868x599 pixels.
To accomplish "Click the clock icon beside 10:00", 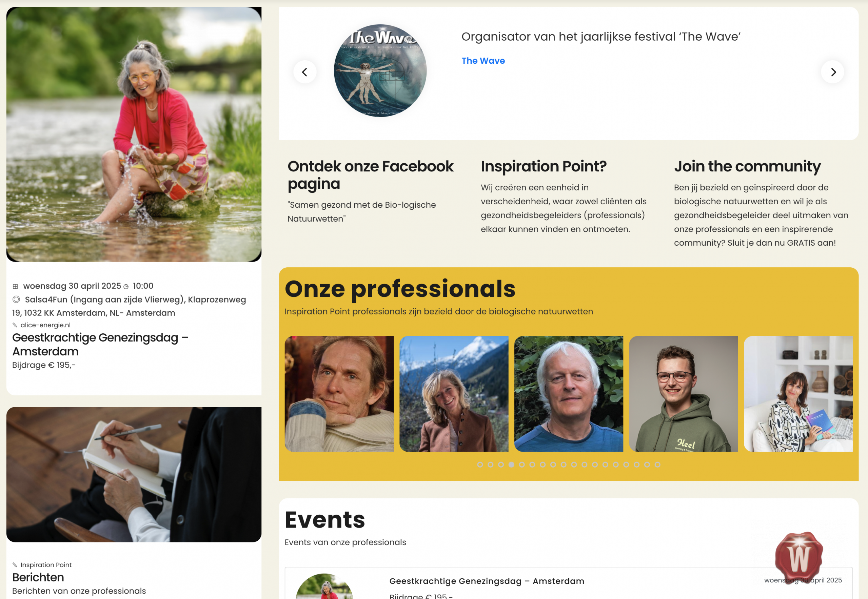I will tap(126, 286).
